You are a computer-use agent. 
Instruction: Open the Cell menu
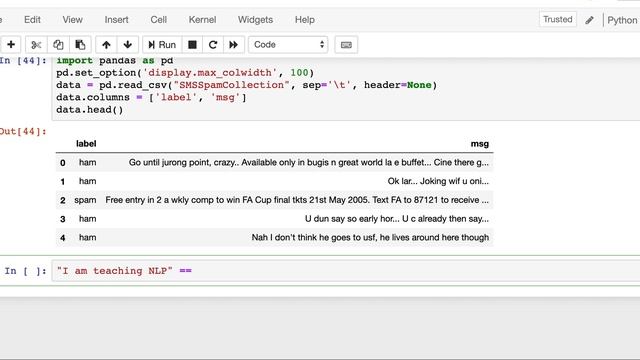click(158, 20)
